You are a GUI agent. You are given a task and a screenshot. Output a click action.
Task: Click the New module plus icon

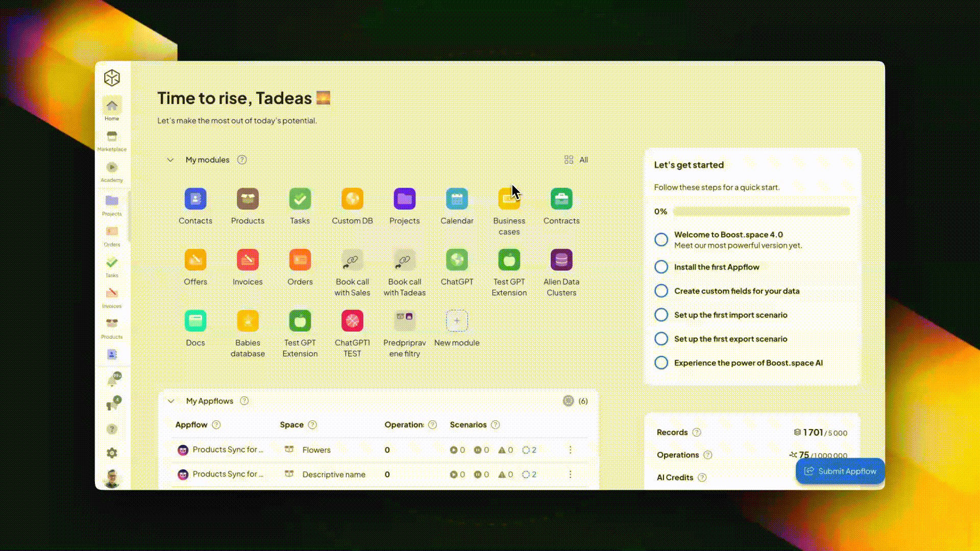457,321
